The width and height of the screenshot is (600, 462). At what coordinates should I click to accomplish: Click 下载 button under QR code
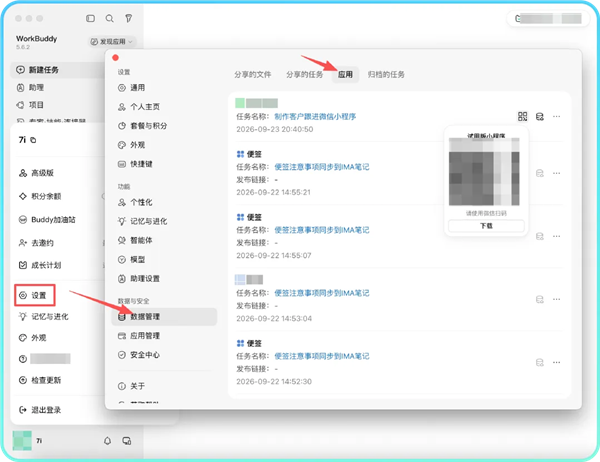click(486, 226)
